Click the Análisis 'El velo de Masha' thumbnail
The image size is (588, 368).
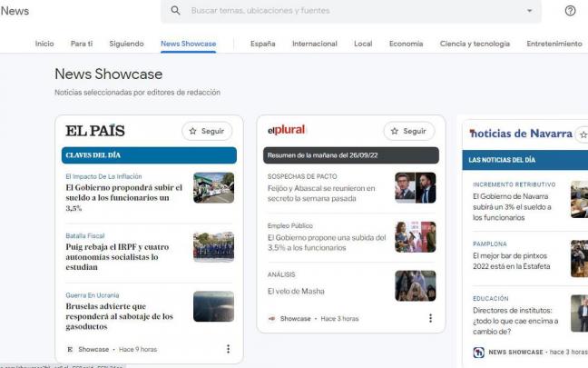pyautogui.click(x=416, y=285)
